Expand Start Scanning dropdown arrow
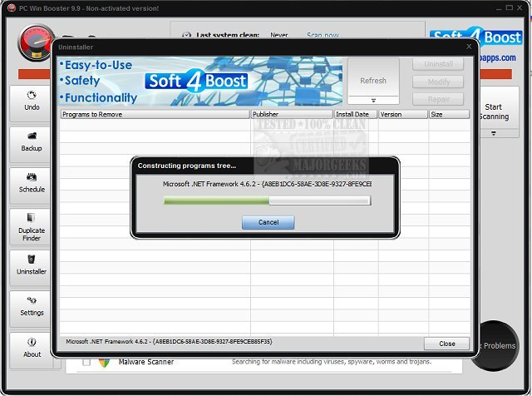 click(x=494, y=133)
